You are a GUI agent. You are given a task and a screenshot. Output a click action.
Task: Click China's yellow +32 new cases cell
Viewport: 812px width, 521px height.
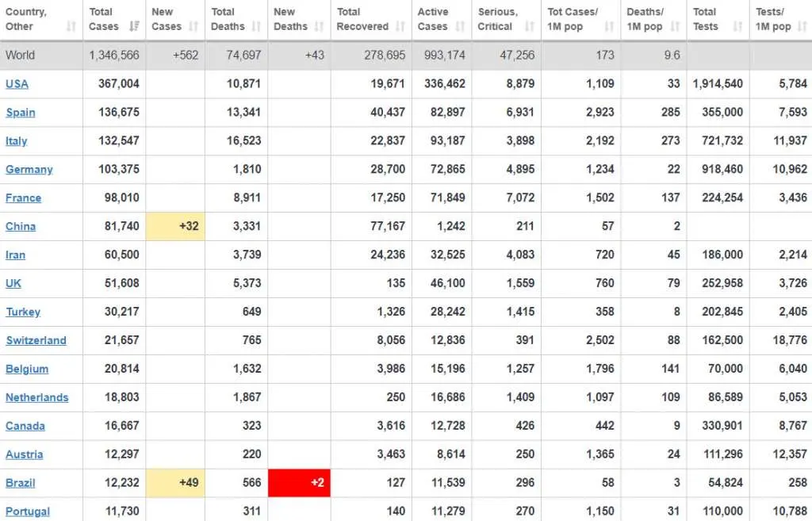tap(175, 226)
